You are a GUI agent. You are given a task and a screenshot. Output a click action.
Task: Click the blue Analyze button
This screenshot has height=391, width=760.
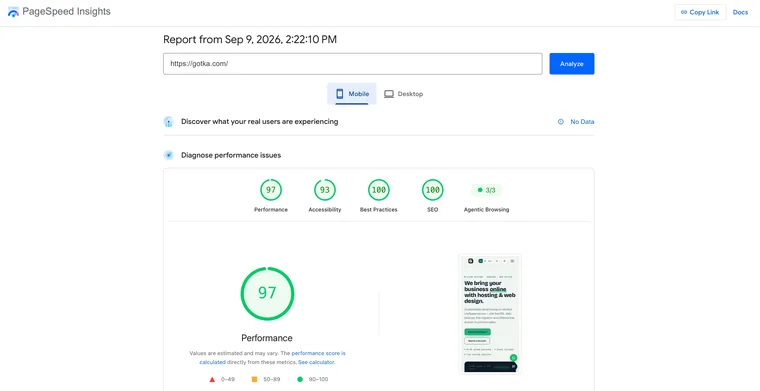571,63
